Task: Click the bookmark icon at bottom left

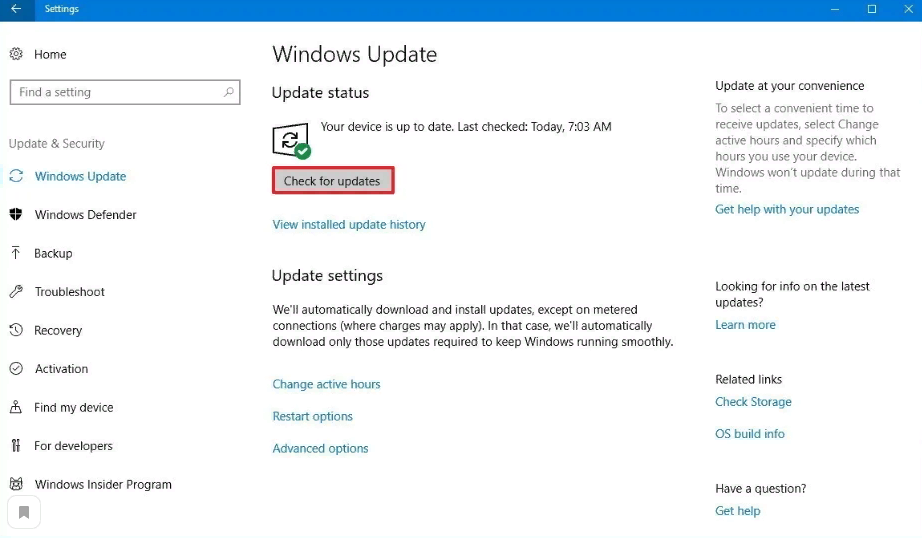Action: point(24,513)
